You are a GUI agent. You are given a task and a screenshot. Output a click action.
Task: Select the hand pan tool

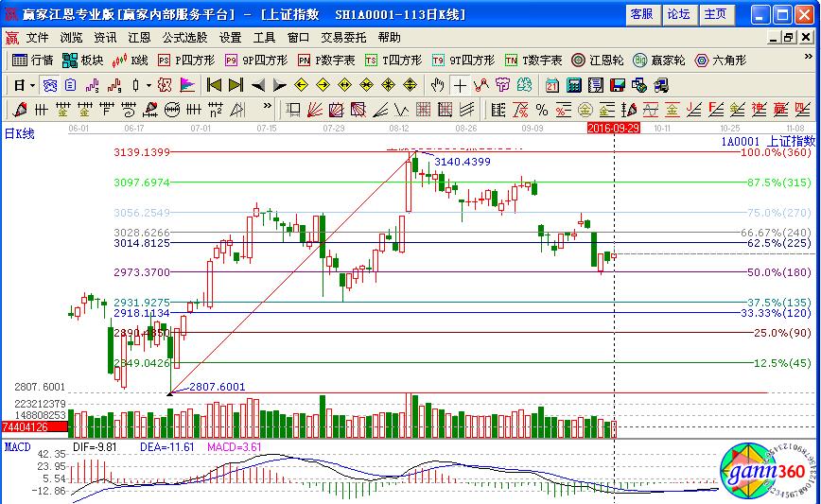pos(437,85)
